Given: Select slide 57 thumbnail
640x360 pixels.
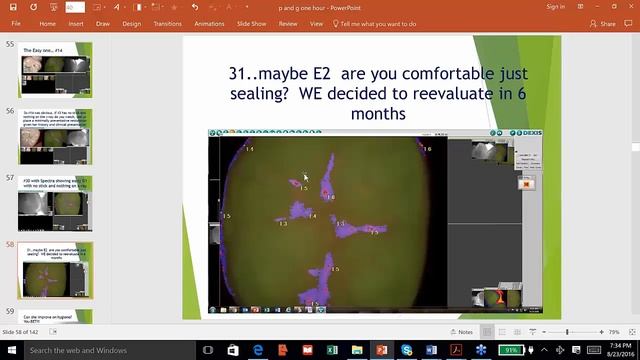Looking at the screenshot, I should (x=55, y=203).
